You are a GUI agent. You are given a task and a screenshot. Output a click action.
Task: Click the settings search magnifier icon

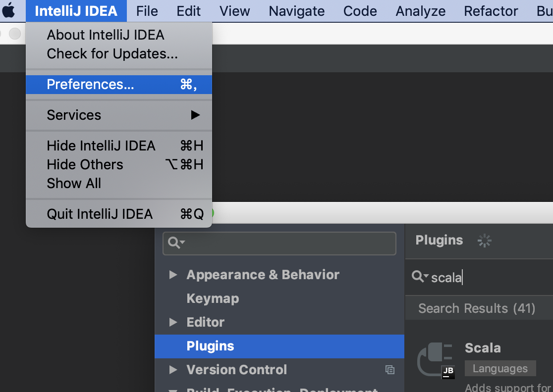(x=176, y=243)
